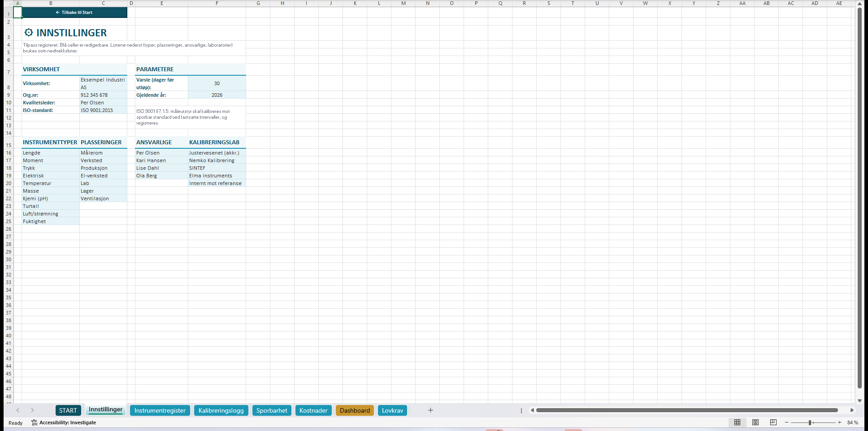Screen dimensions: 868x431
Task: Click Accessibility Investigate status icon
Action: coord(35,422)
